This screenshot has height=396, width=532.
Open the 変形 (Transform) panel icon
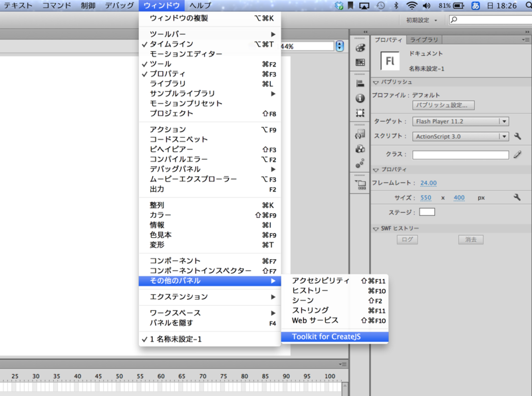coord(360,113)
